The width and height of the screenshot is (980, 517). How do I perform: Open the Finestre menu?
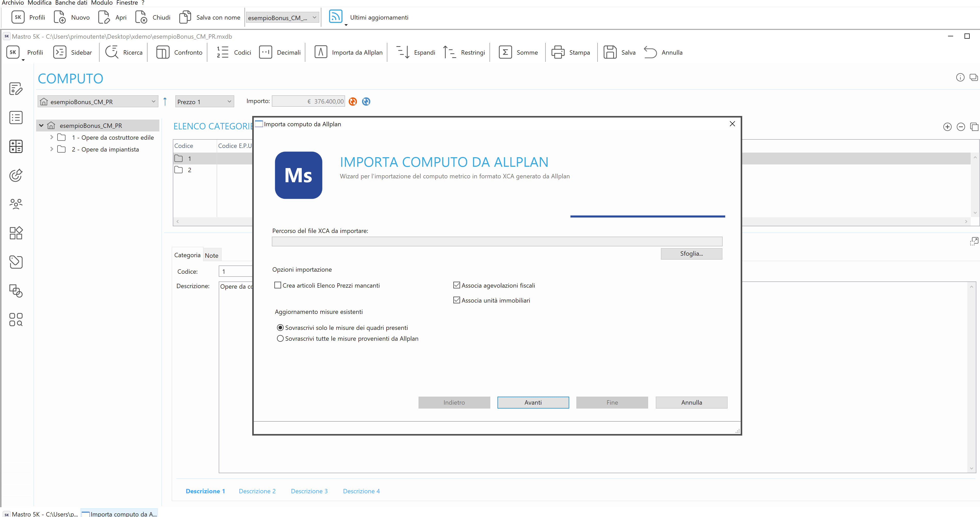tap(127, 3)
